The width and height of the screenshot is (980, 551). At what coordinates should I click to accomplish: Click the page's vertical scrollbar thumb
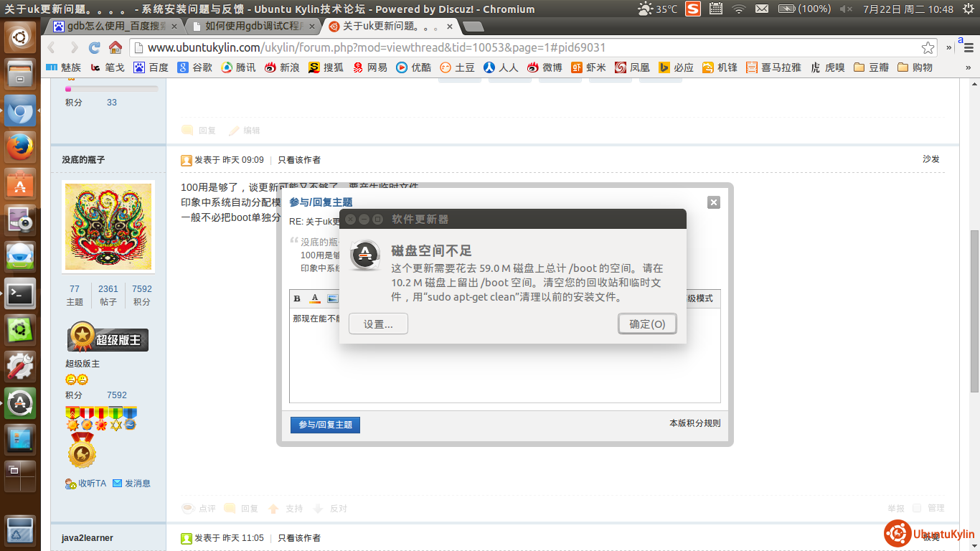(x=974, y=310)
